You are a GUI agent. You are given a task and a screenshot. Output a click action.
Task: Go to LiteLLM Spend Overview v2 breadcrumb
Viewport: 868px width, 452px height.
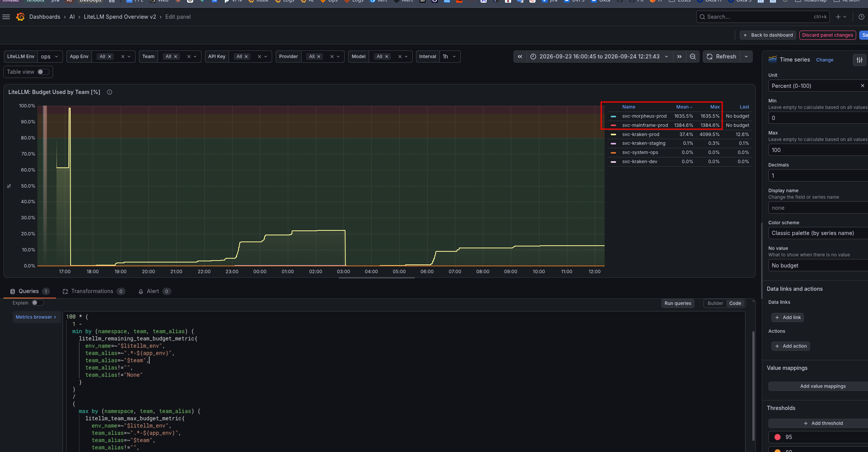click(x=120, y=17)
